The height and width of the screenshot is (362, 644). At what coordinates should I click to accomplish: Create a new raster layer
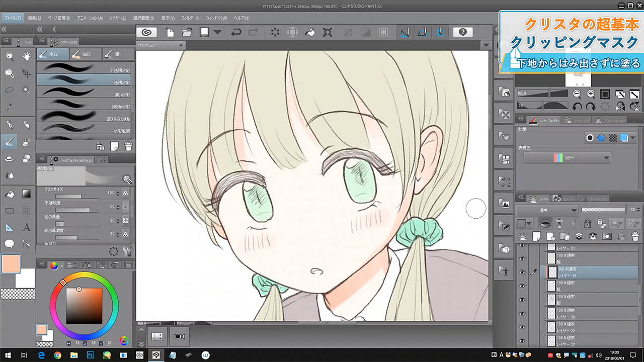click(x=536, y=236)
